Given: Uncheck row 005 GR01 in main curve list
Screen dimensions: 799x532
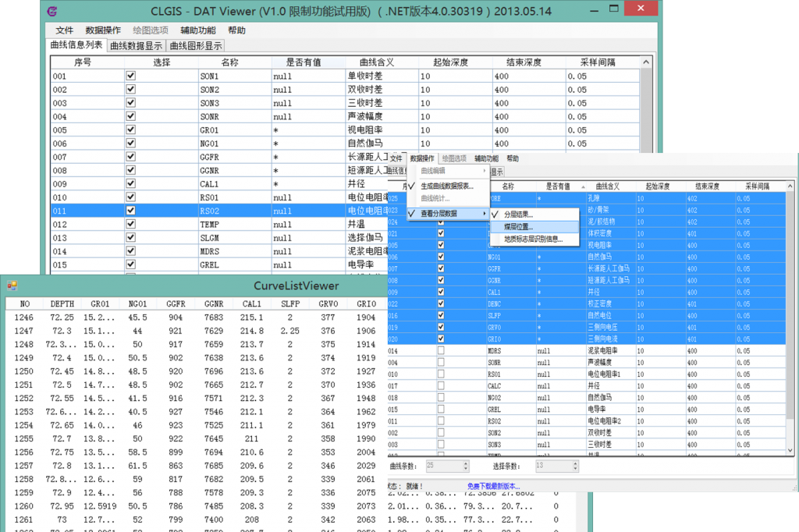Looking at the screenshot, I should point(131,129).
